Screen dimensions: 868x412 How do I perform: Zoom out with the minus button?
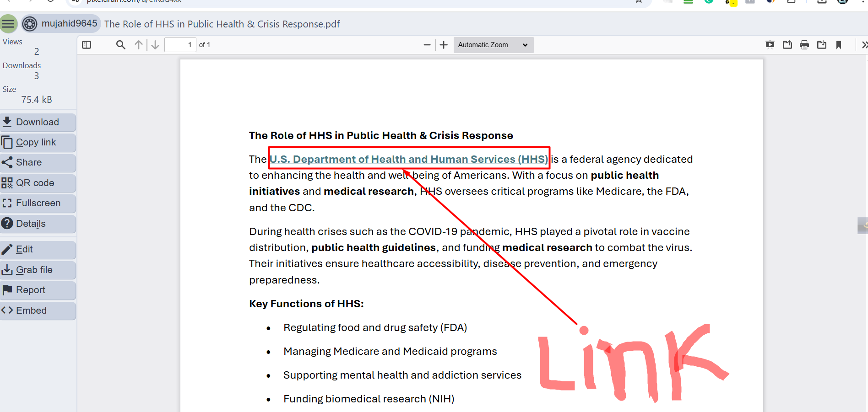(427, 45)
